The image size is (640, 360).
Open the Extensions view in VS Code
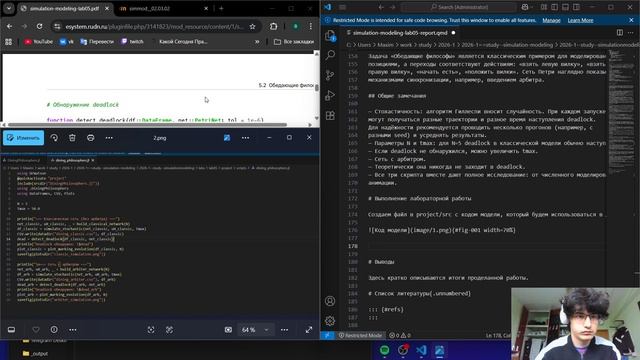330,116
